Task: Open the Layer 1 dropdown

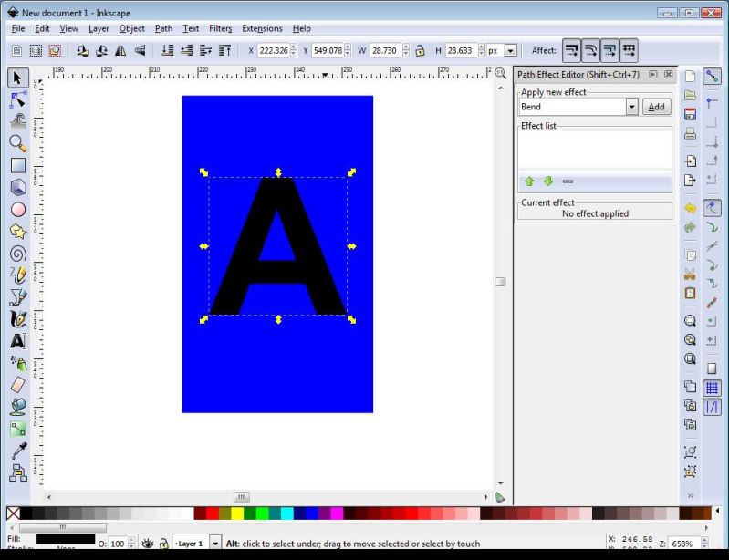Action: 215,544
